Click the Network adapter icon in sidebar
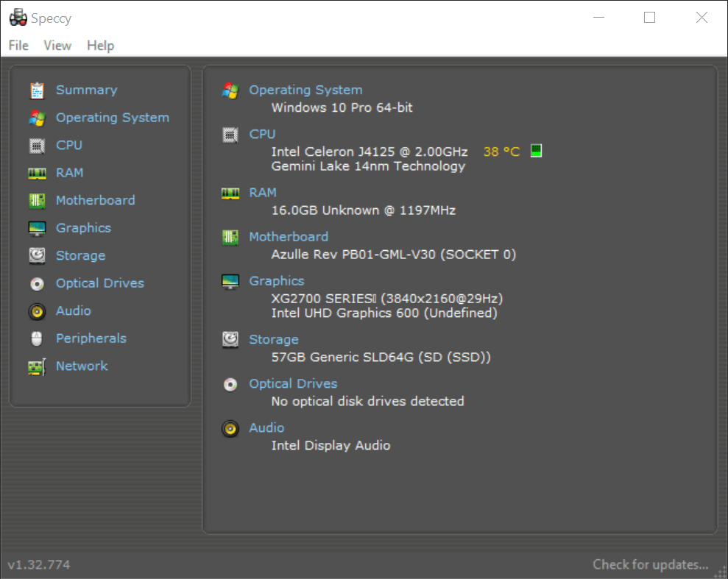Image resolution: width=728 pixels, height=579 pixels. tap(37, 366)
